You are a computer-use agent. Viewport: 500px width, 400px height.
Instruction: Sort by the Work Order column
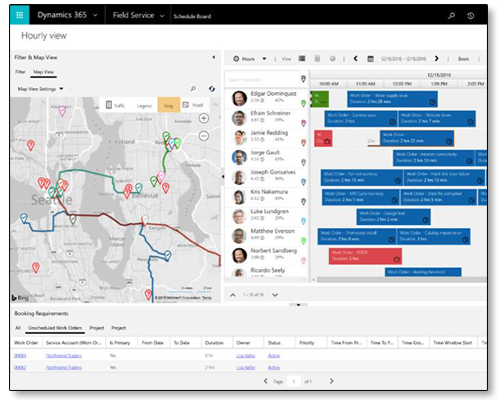26,343
